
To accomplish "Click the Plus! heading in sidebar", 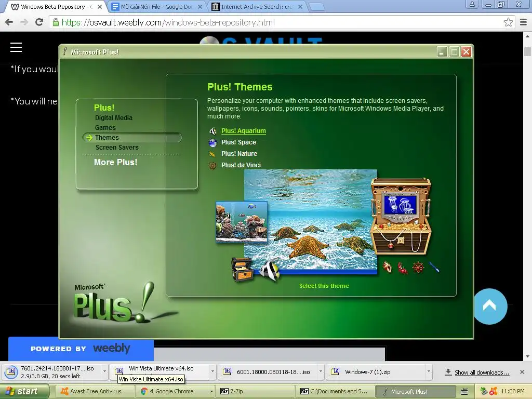I will pyautogui.click(x=104, y=108).
